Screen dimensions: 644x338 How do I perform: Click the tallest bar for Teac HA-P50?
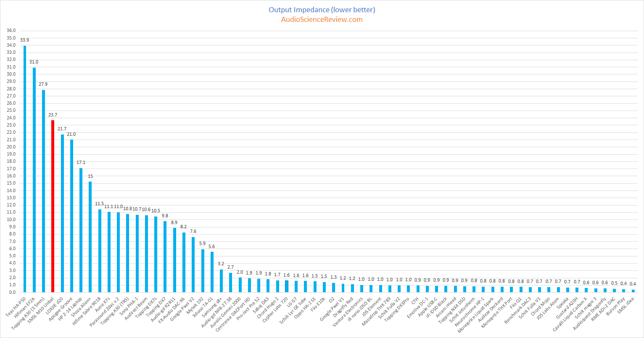tap(25, 169)
